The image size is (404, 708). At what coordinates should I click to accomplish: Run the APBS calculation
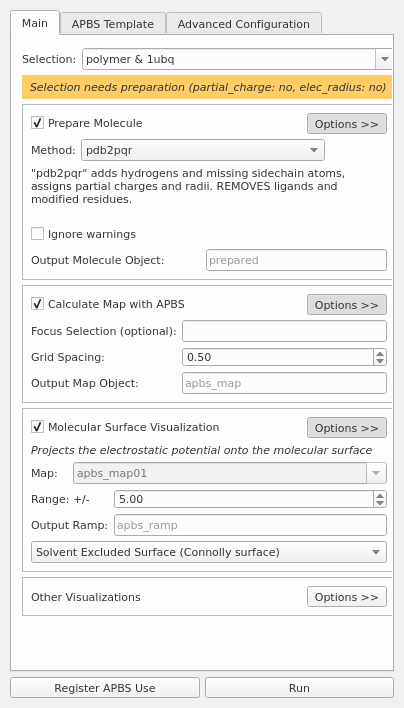click(x=299, y=688)
